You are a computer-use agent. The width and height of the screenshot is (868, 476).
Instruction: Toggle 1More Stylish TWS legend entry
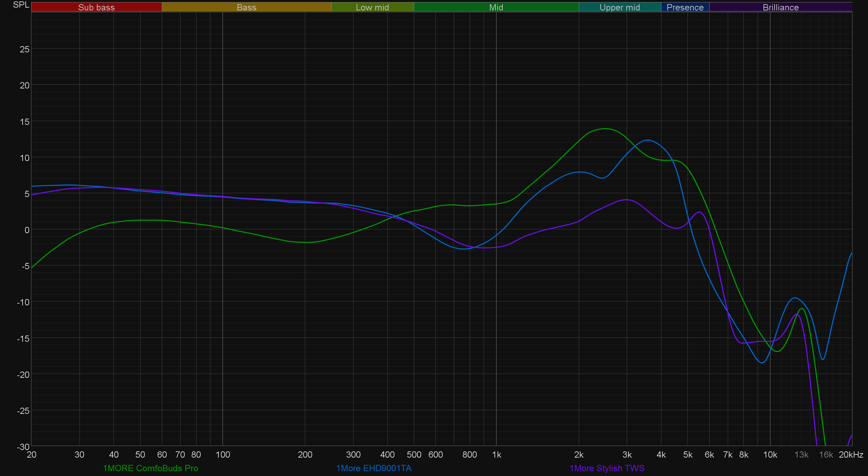pos(607,468)
